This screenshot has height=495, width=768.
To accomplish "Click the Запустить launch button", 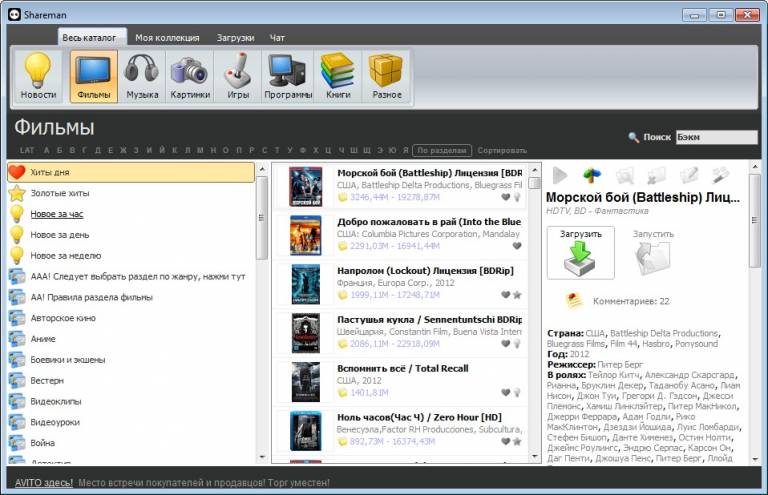I will pos(653,253).
